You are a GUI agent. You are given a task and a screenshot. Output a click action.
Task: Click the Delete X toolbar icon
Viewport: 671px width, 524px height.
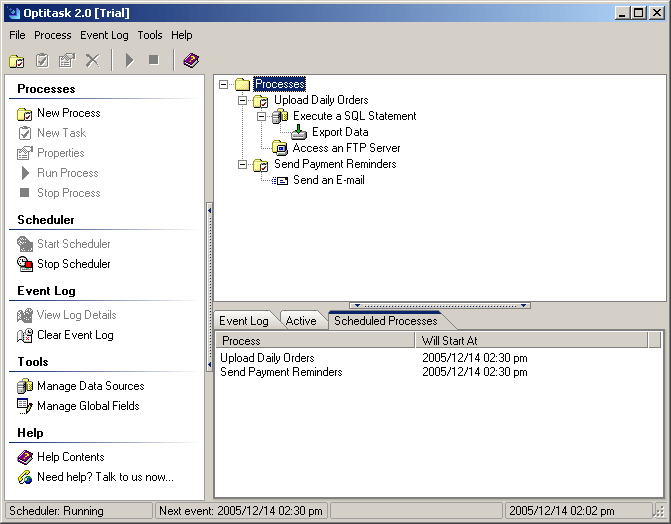click(92, 60)
